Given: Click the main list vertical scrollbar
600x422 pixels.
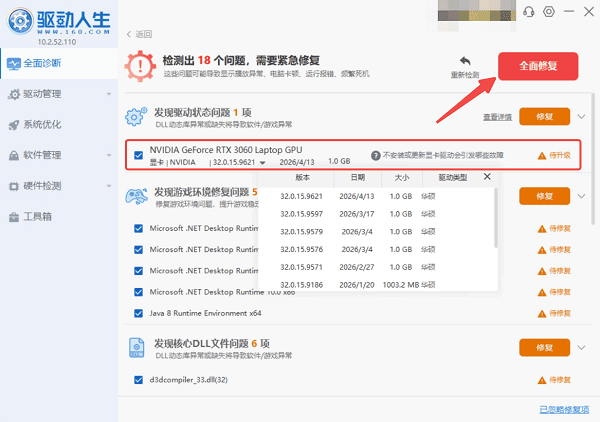Looking at the screenshot, I should click(x=593, y=159).
